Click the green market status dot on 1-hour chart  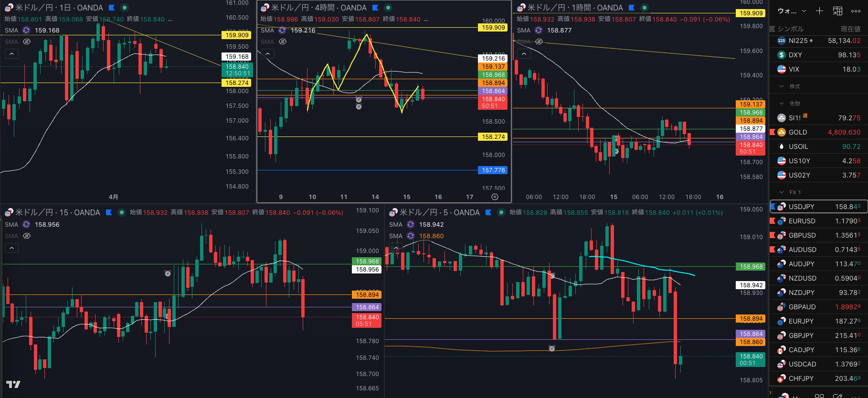point(644,8)
